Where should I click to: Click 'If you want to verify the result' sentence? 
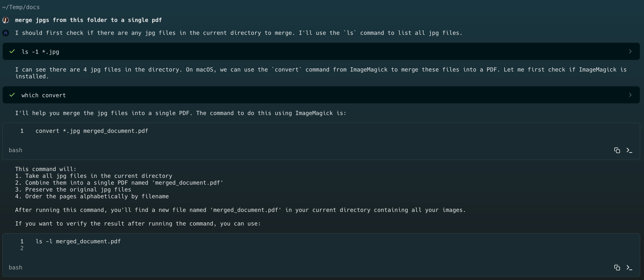pyautogui.click(x=138, y=224)
